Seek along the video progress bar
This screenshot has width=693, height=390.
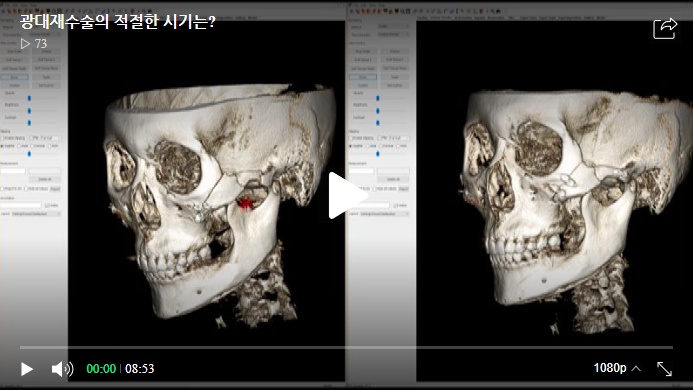pyautogui.click(x=346, y=348)
